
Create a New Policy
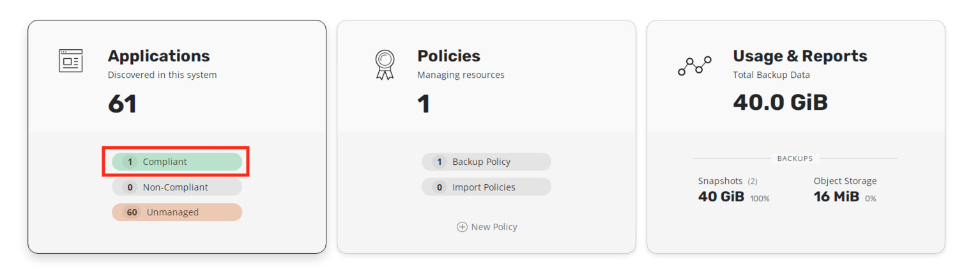click(493, 227)
